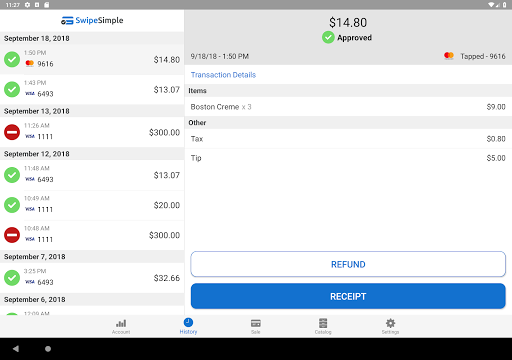Click the Boston Creme x 3 item row
This screenshot has height=360, width=512.
(348, 107)
